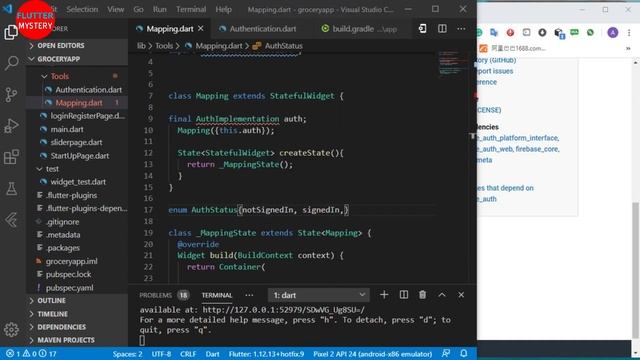Change line endings via CRLF
This screenshot has height=360, width=640.
[x=188, y=354]
